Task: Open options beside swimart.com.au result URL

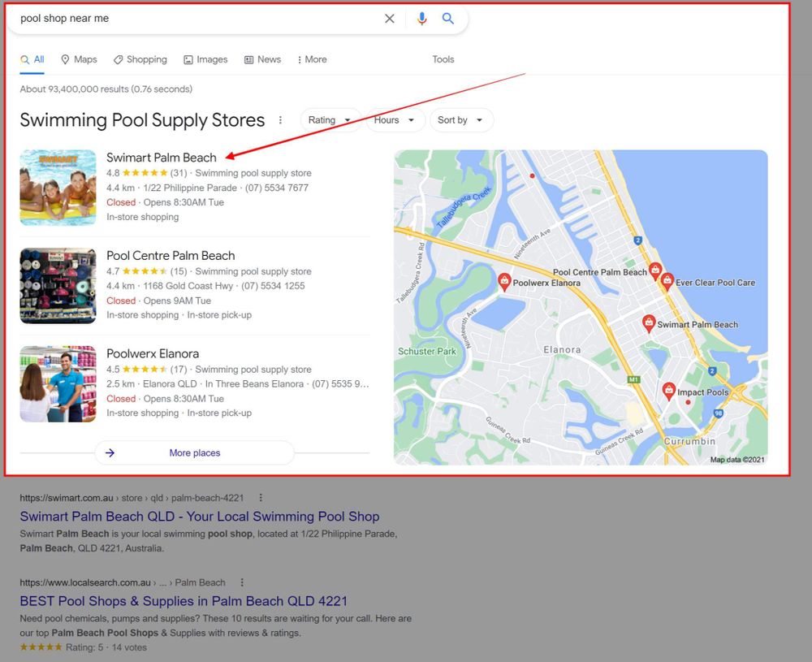Action: coord(261,498)
